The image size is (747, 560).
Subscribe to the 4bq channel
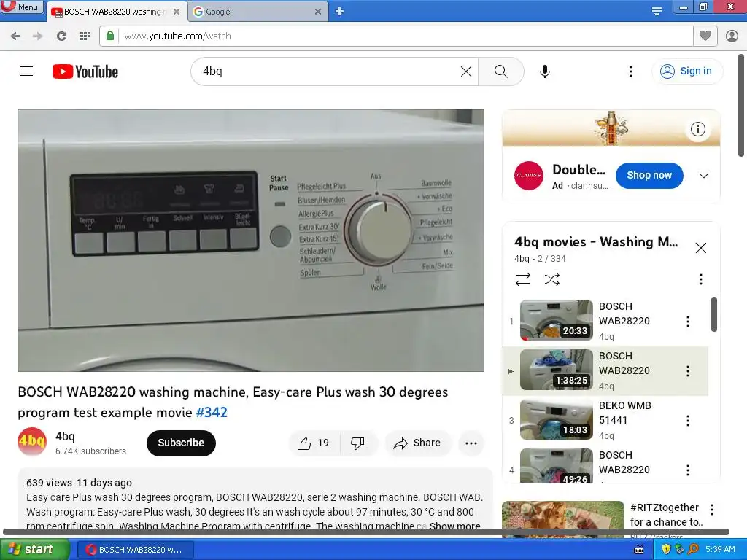point(181,443)
